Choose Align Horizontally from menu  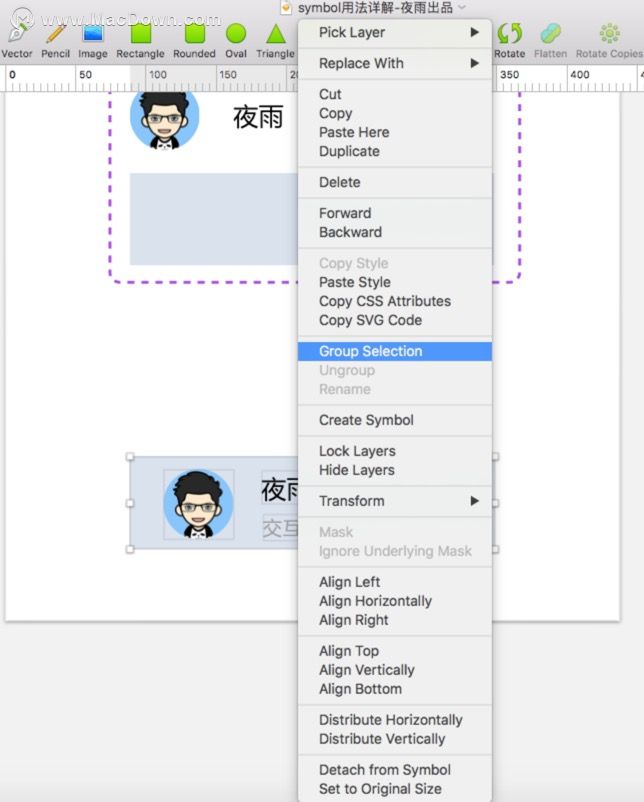(x=395, y=600)
